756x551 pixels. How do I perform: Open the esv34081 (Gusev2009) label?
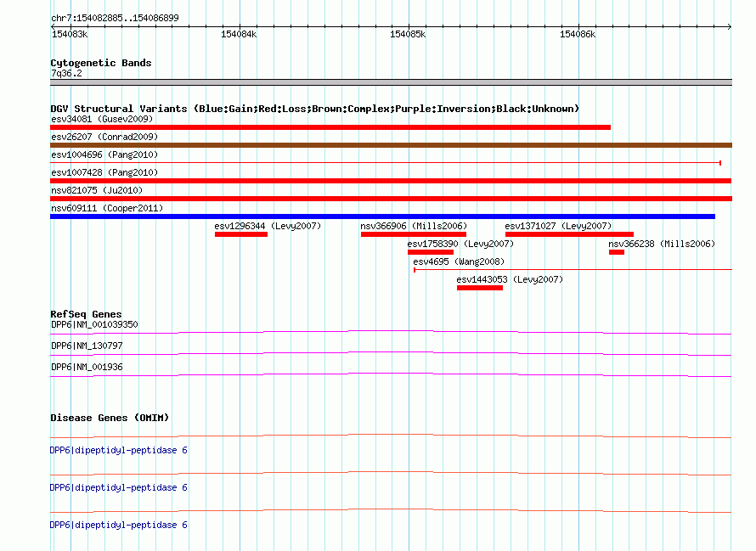pyautogui.click(x=102, y=119)
